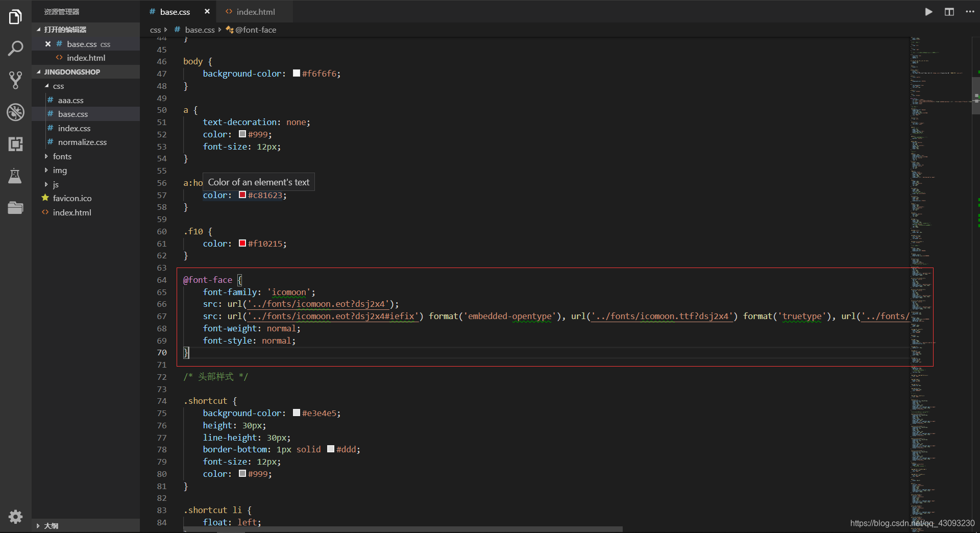Open the Debug view icon
This screenshot has width=980, height=533.
pyautogui.click(x=15, y=112)
